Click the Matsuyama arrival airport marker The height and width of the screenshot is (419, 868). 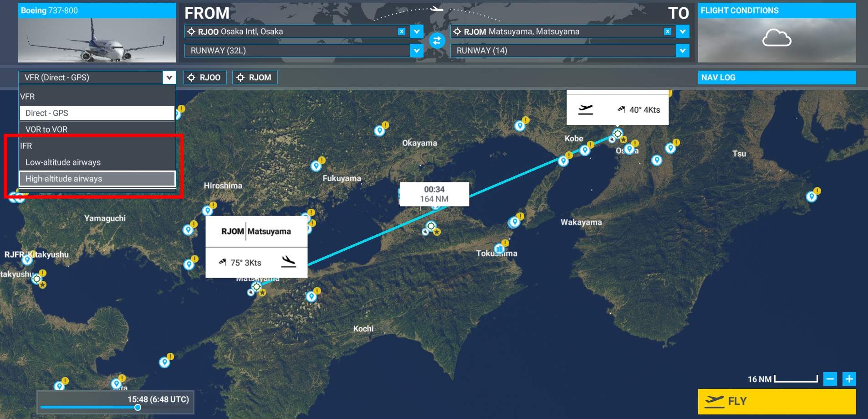click(x=256, y=287)
